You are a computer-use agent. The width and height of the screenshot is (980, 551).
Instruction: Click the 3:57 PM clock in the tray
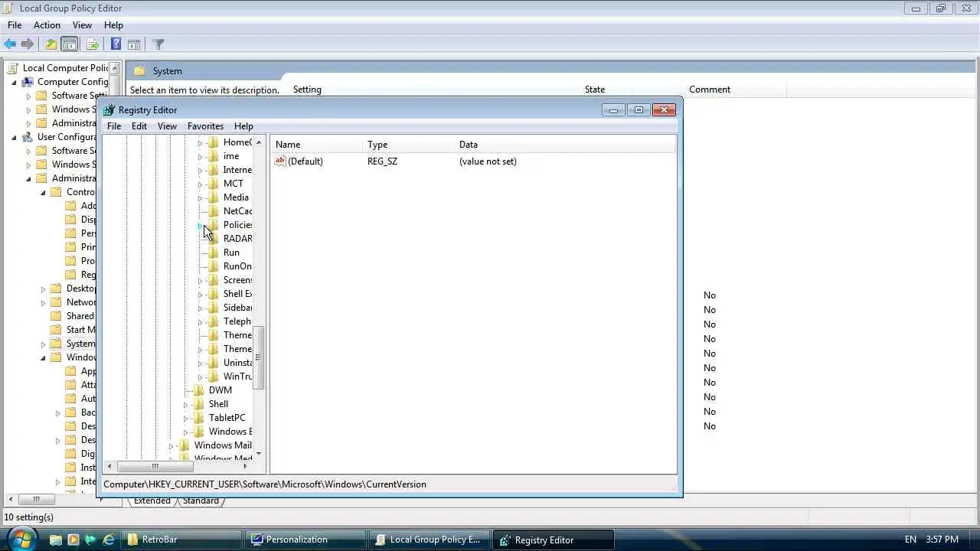942,540
